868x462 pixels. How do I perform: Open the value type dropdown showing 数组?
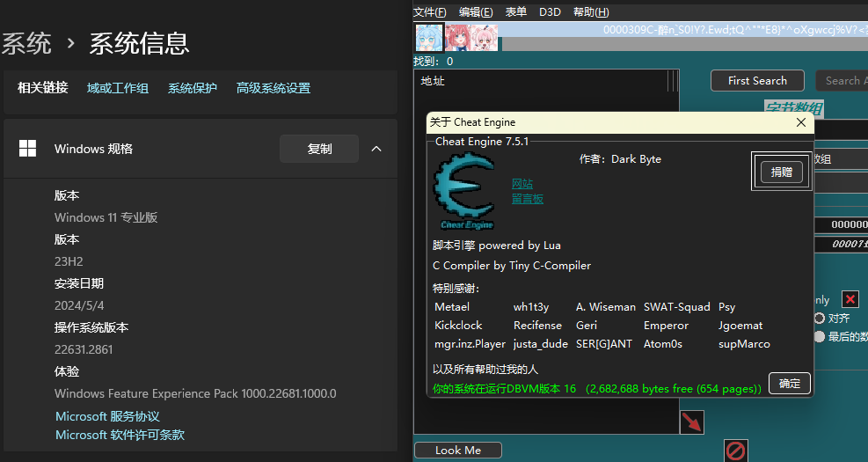pos(841,159)
